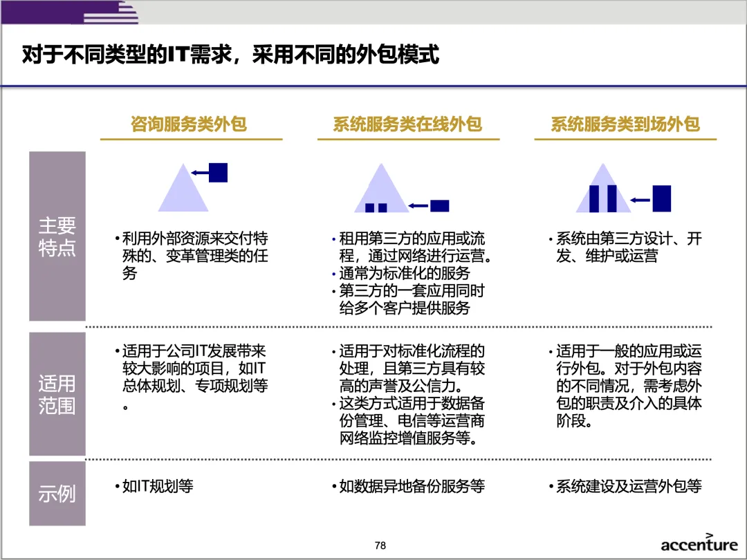Viewport: 747px width, 560px height.
Task: Click the accenture logo
Action: pyautogui.click(x=699, y=543)
